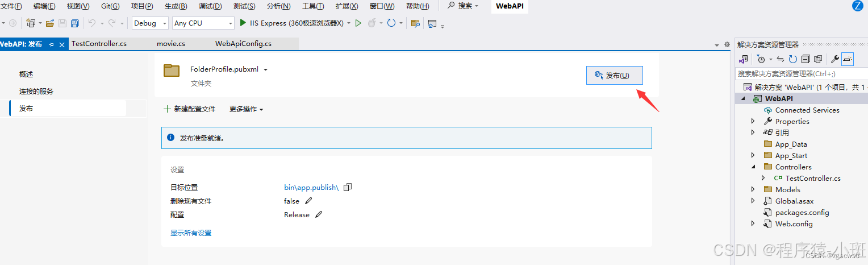Expand the Properties node
This screenshot has width=868, height=265.
point(753,121)
